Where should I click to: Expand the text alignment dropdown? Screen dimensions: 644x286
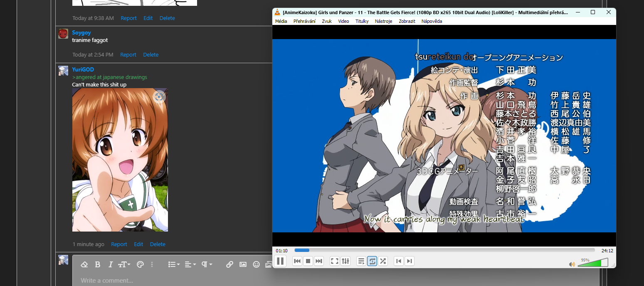190,264
